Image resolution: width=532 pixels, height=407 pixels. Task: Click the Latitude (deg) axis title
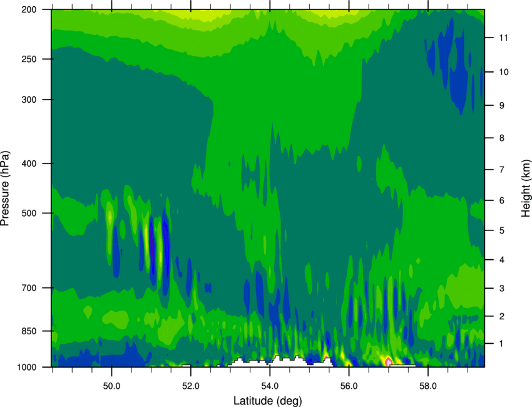tap(268, 401)
